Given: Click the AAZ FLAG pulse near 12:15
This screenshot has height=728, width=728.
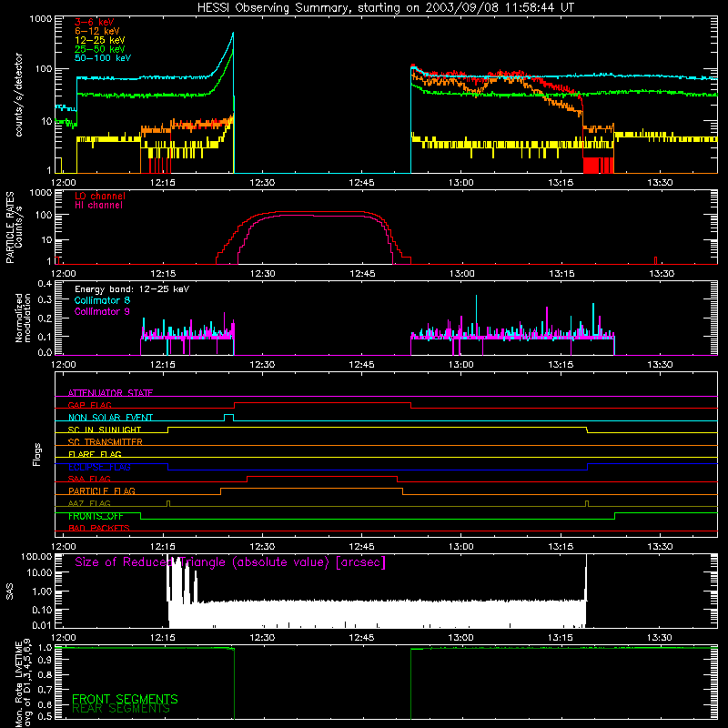Looking at the screenshot, I should (168, 501).
